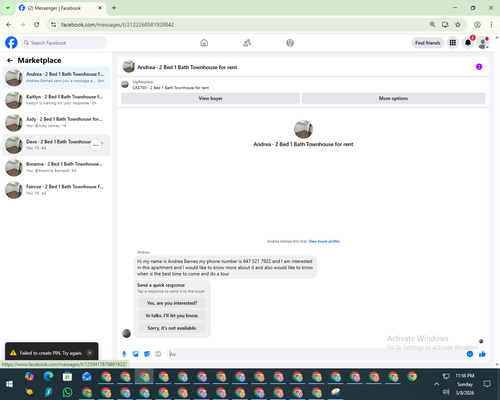Send quick reply 'Yes, are you interested?'
Viewport: 500px width, 400px height.
pyautogui.click(x=172, y=303)
